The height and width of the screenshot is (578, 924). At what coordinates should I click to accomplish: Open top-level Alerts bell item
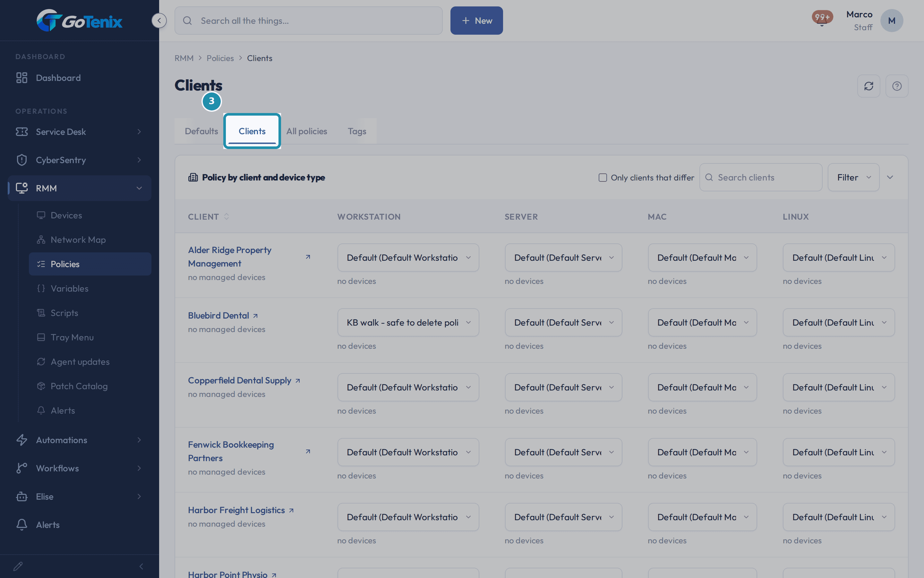pyautogui.click(x=80, y=525)
